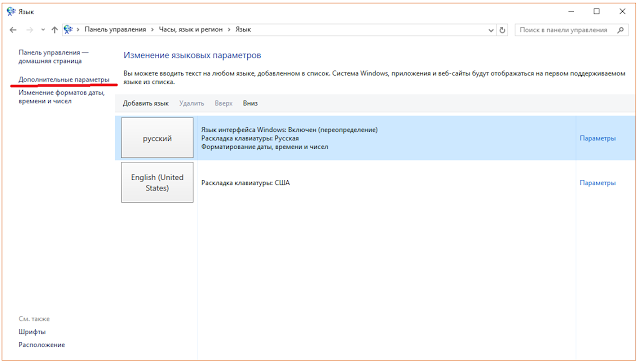Click the Поиск в панели управления field
Screen dimensions: 640x364
[567, 30]
